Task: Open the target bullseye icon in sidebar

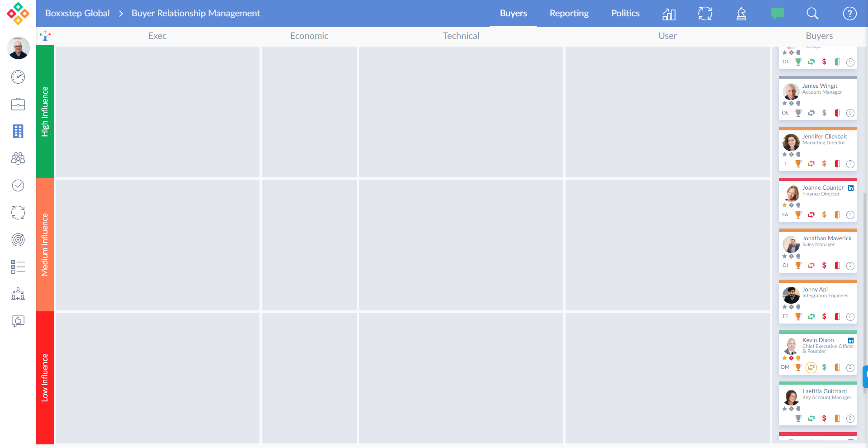Action: [18, 240]
